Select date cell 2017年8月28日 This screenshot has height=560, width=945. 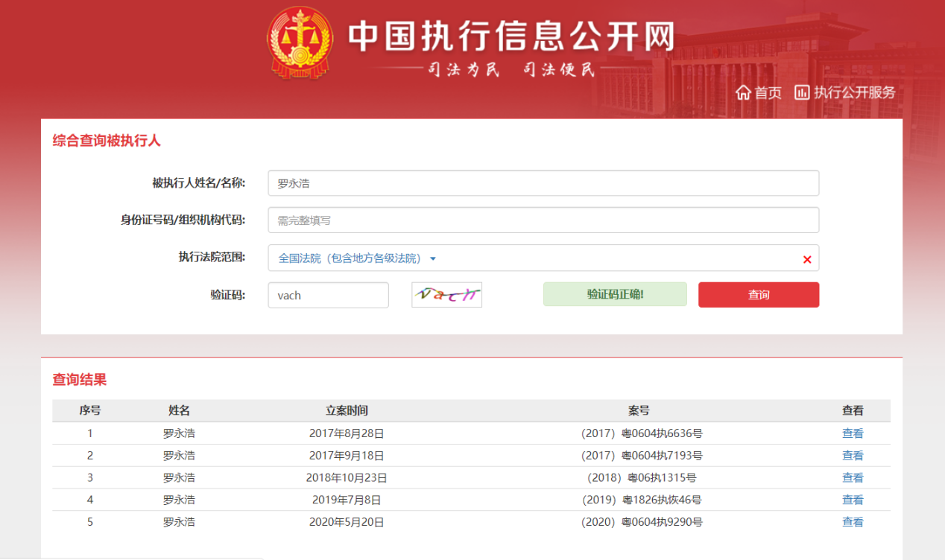click(347, 433)
